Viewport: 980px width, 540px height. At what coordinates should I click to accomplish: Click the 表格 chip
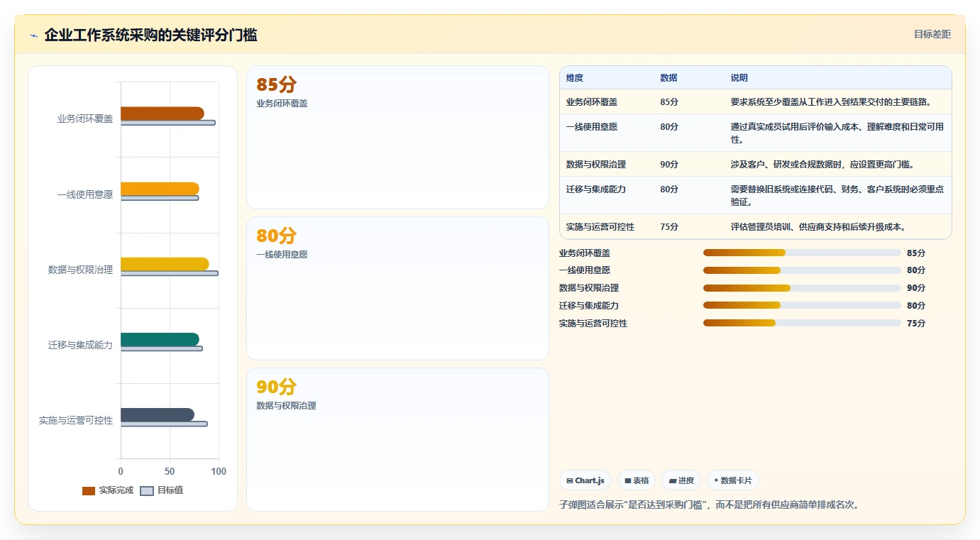(x=637, y=480)
